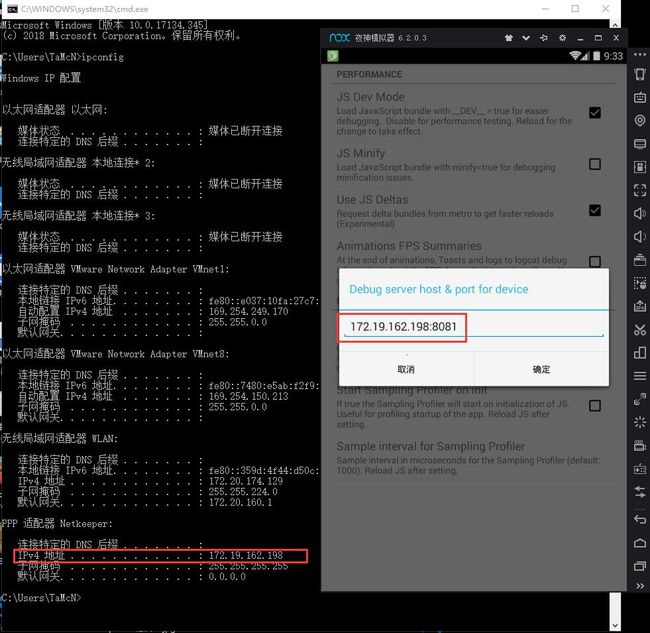Screen dimensions: 650x633
Task: Click the shake device icon in Nox sidebar
Action: pos(640,74)
